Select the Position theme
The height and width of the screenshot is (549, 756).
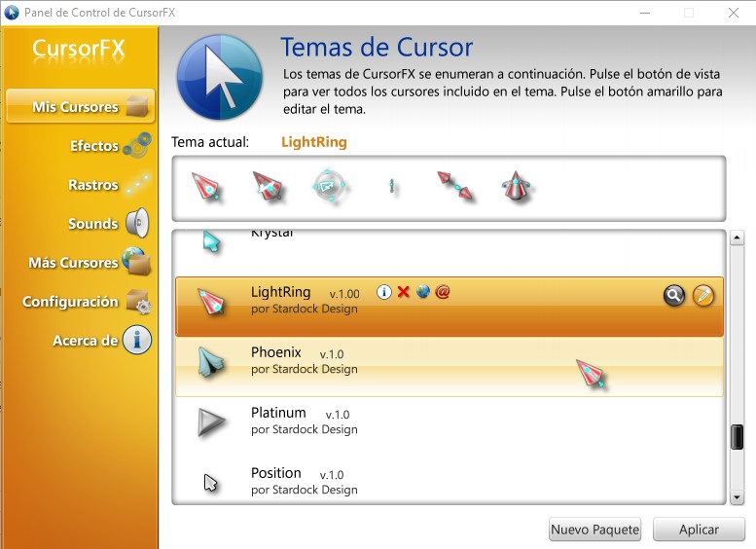(x=449, y=481)
